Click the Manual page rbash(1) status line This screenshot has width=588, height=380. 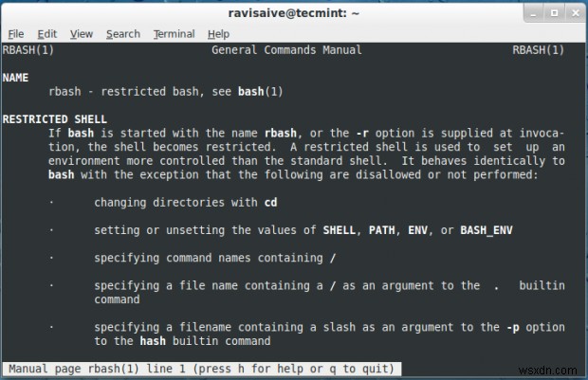pos(201,369)
